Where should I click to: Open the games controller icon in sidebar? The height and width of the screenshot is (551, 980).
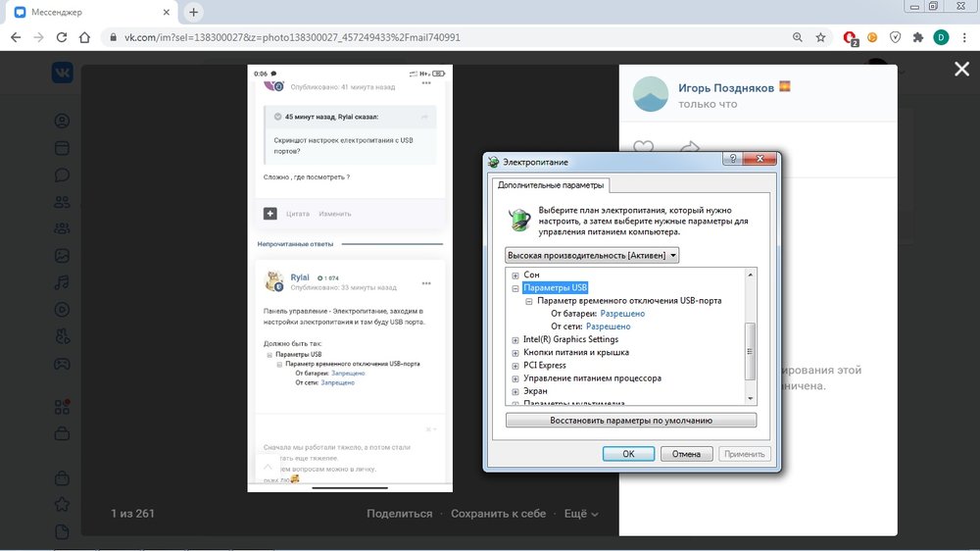(x=62, y=363)
